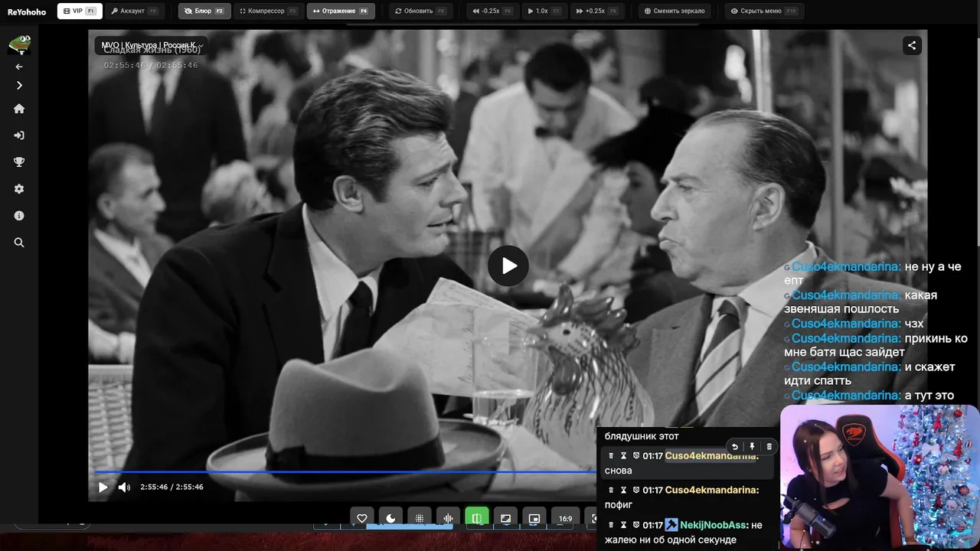Image resolution: width=980 pixels, height=551 pixels.
Task: Decrease speed with -0.25x button
Action: pyautogui.click(x=492, y=11)
